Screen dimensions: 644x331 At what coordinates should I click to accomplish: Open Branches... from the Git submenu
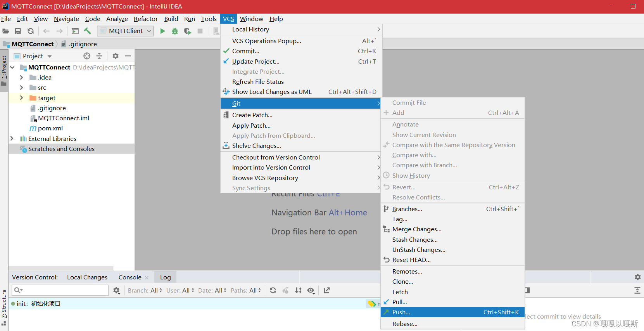coord(453,209)
